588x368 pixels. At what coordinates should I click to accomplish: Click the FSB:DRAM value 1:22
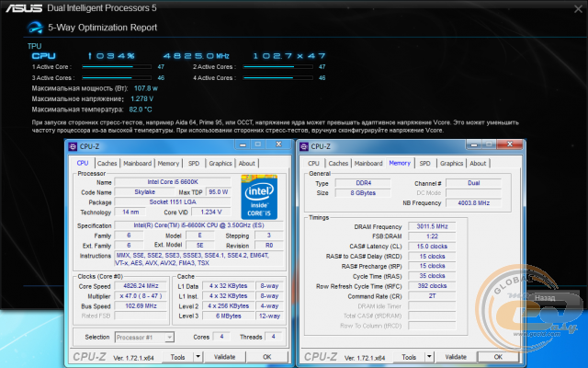tap(432, 236)
